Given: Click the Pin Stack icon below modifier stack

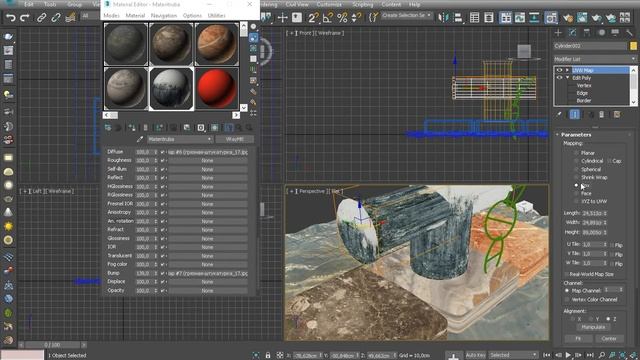Looking at the screenshot, I should [x=559, y=115].
